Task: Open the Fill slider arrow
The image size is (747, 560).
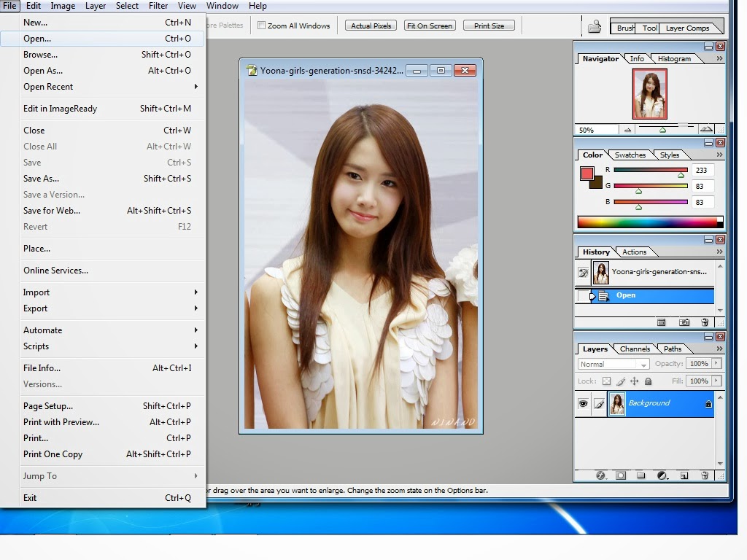Action: click(716, 381)
